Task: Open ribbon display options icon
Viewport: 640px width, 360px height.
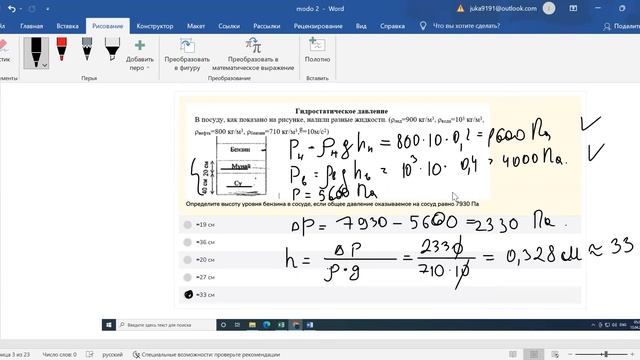Action: click(x=573, y=9)
